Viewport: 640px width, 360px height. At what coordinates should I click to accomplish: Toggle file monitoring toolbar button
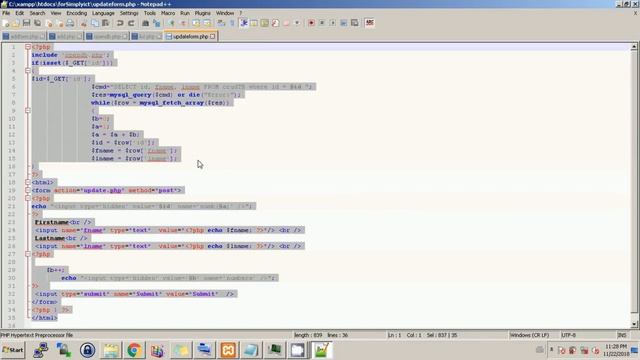pyautogui.click(x=297, y=23)
